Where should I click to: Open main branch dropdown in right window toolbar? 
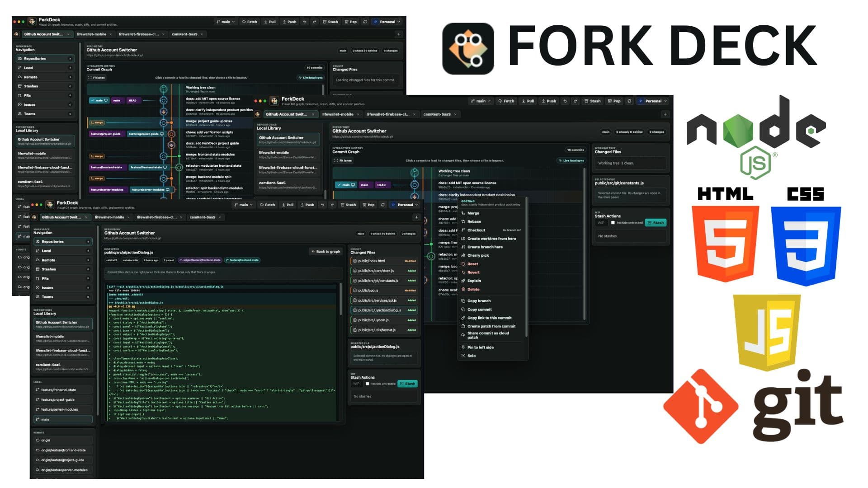[x=481, y=101]
